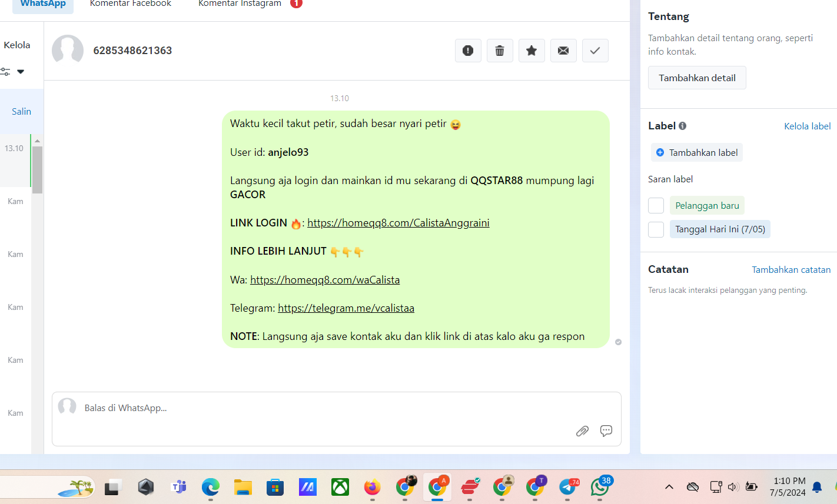Open saved replies speech bubble icon
The width and height of the screenshot is (837, 504).
[606, 431]
